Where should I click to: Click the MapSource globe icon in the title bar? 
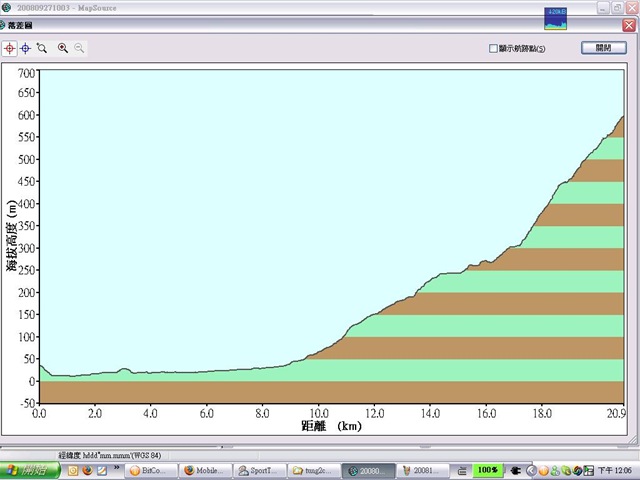point(6,7)
